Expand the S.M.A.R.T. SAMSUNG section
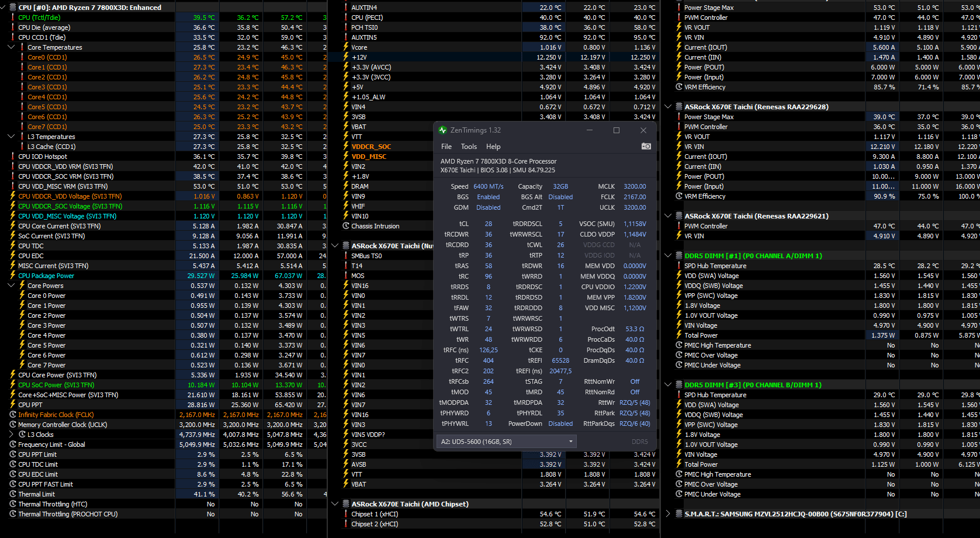The height and width of the screenshot is (538, 980). click(668, 514)
